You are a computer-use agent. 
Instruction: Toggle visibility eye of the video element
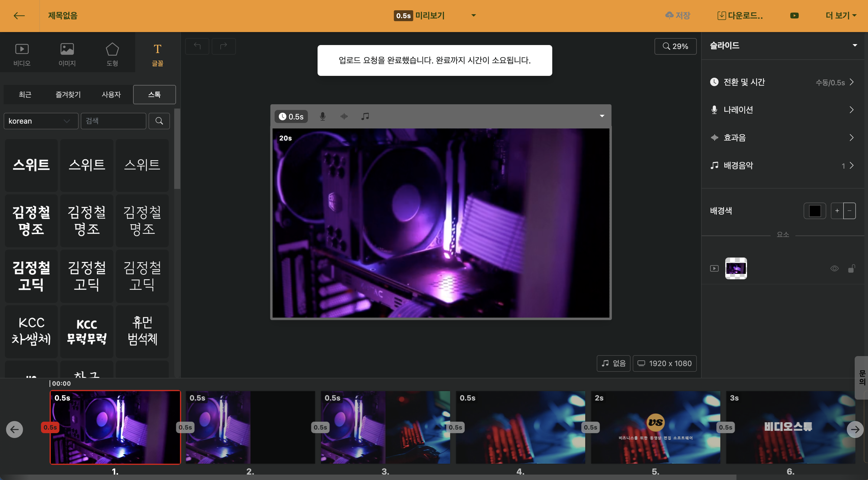pyautogui.click(x=834, y=268)
